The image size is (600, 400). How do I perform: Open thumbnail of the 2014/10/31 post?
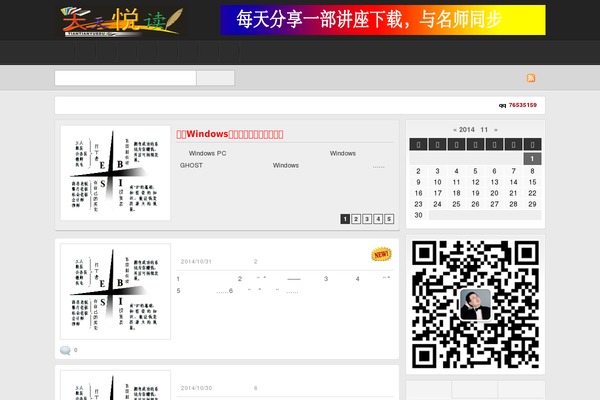(x=115, y=291)
